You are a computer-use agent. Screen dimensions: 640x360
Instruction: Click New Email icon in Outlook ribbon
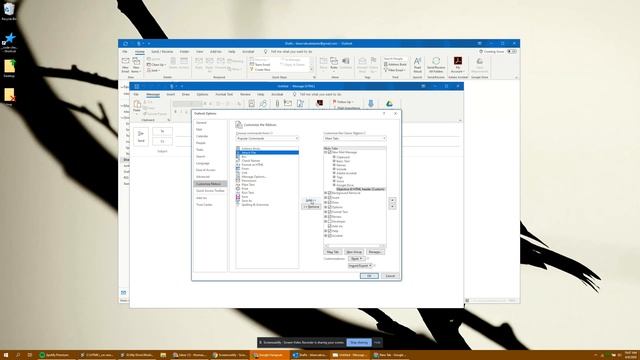pos(125,65)
